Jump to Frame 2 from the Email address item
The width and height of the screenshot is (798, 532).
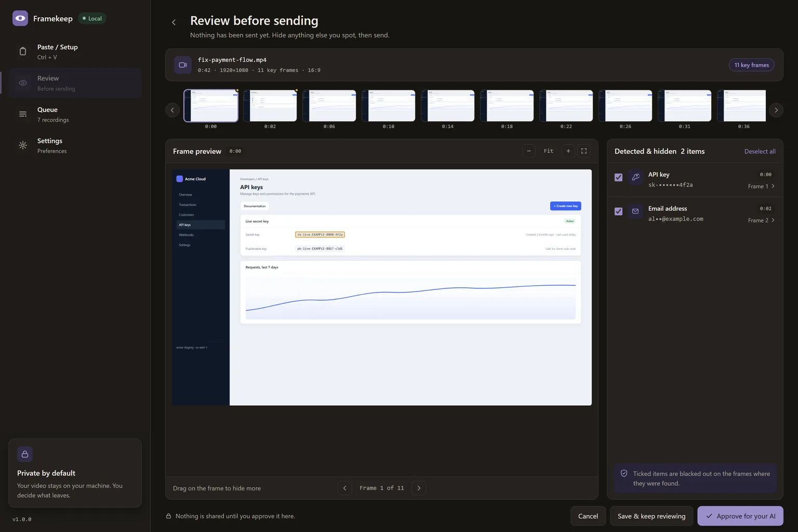coord(762,221)
